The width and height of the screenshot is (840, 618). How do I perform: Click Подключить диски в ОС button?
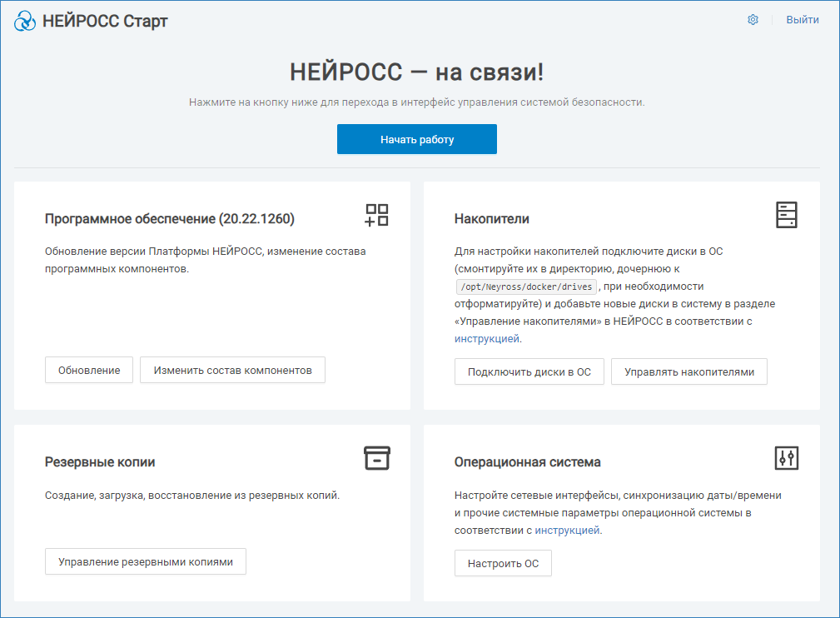point(529,372)
